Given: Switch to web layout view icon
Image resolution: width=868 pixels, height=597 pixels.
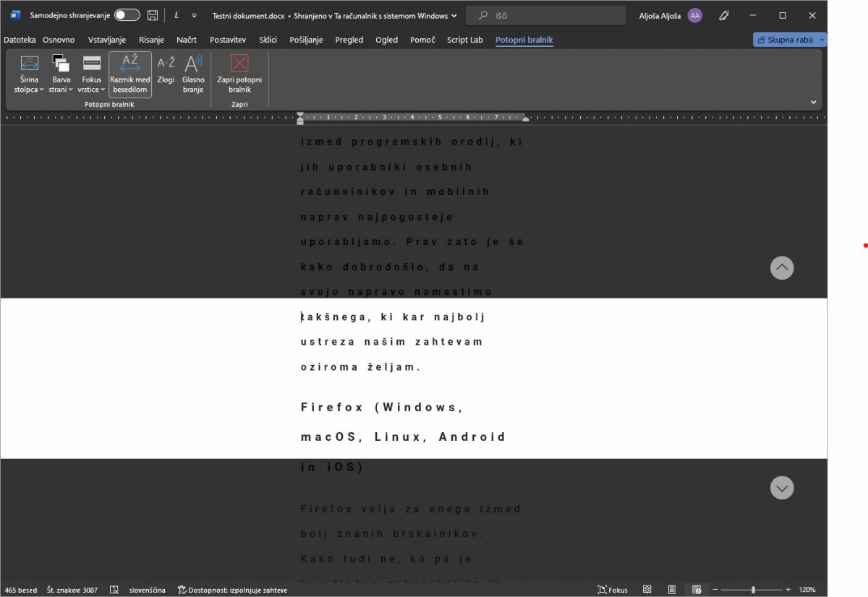Looking at the screenshot, I should (697, 590).
